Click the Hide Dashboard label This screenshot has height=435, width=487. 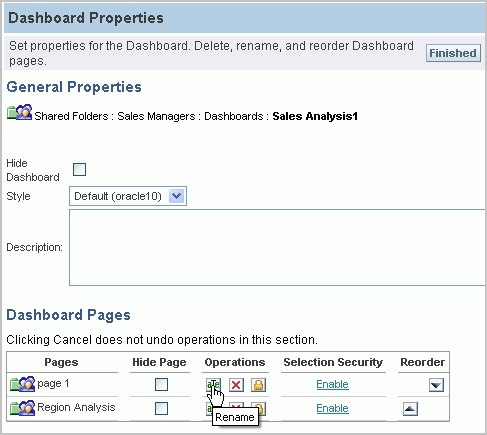[x=33, y=170]
